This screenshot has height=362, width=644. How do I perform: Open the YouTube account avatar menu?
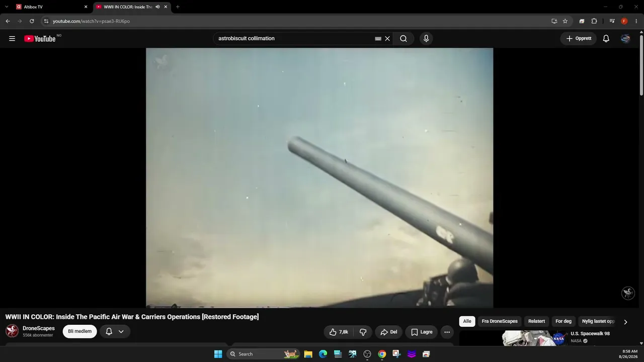pos(625,39)
